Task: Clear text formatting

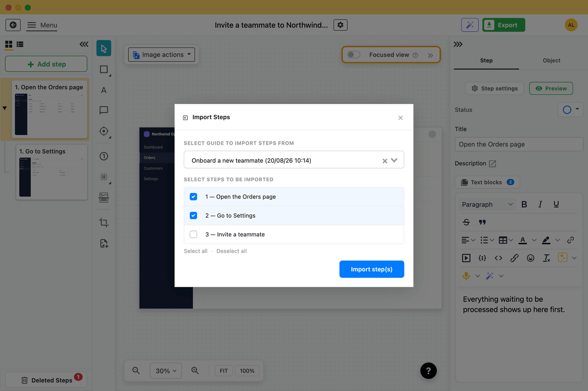Action: click(x=546, y=258)
